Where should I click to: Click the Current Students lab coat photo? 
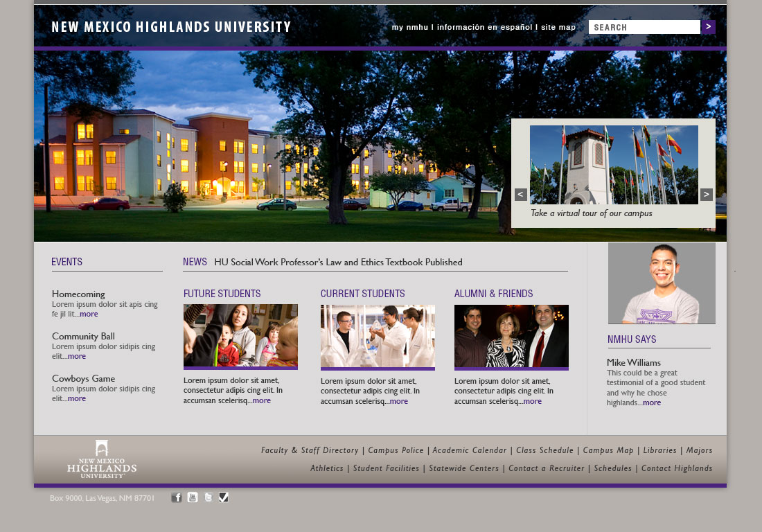(378, 337)
